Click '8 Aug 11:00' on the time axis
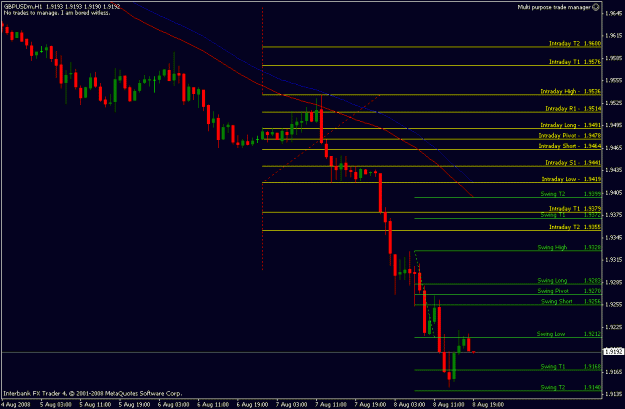 [x=449, y=405]
